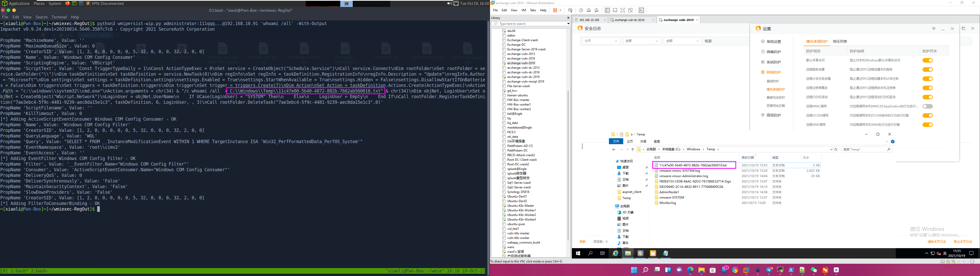Screen dimensions: 980x276
Task: Pause the virtual machine in VMware toolbar
Action: (555, 10)
